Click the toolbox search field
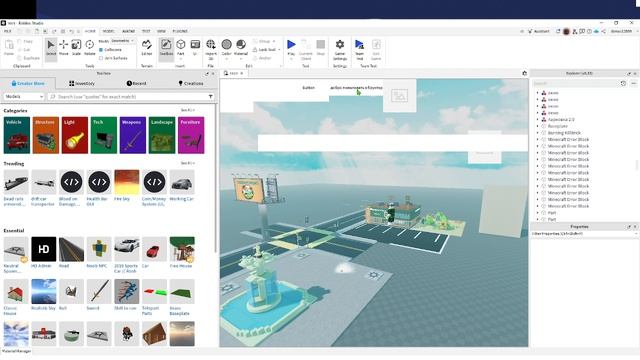 click(x=131, y=97)
